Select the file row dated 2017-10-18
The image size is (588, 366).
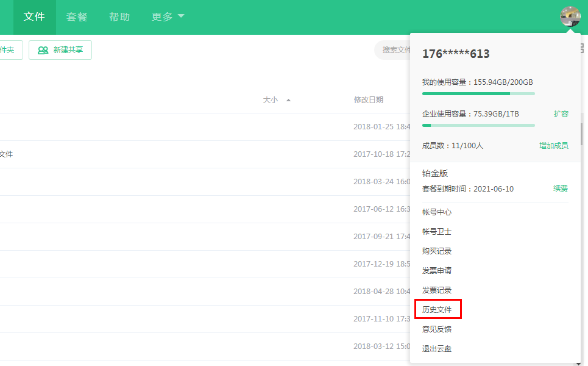click(x=183, y=154)
